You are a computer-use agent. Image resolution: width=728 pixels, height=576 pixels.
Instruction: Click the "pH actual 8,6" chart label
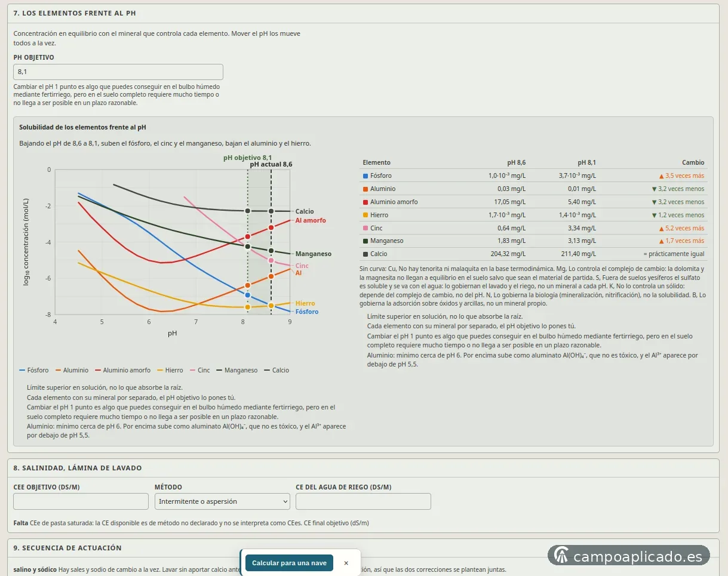[271, 164]
